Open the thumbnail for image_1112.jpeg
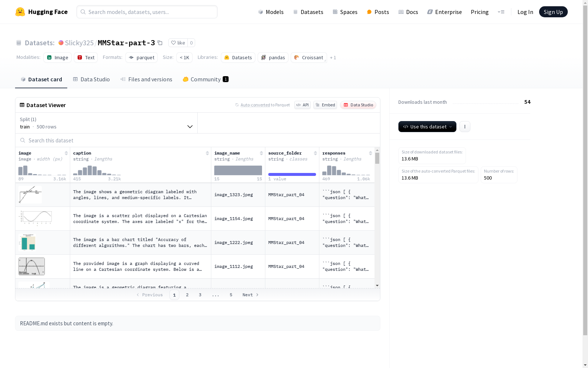Image resolution: width=588 pixels, height=368 pixels. (x=32, y=266)
